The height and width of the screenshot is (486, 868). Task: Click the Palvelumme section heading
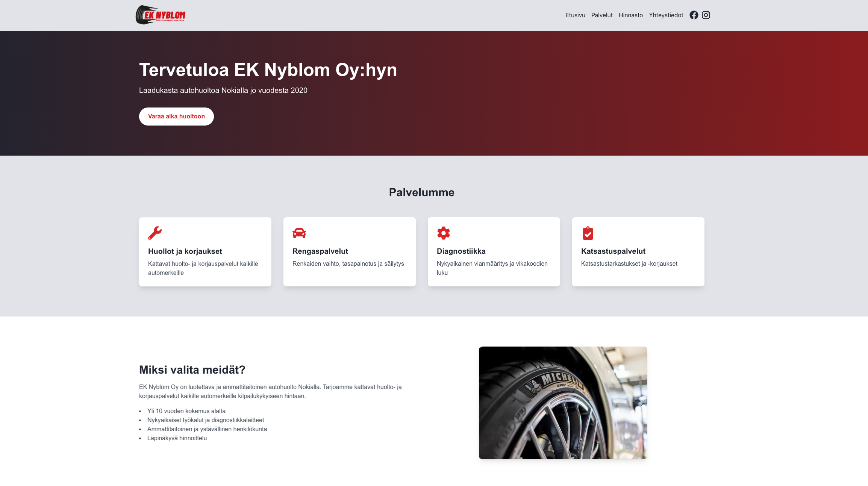(x=421, y=192)
